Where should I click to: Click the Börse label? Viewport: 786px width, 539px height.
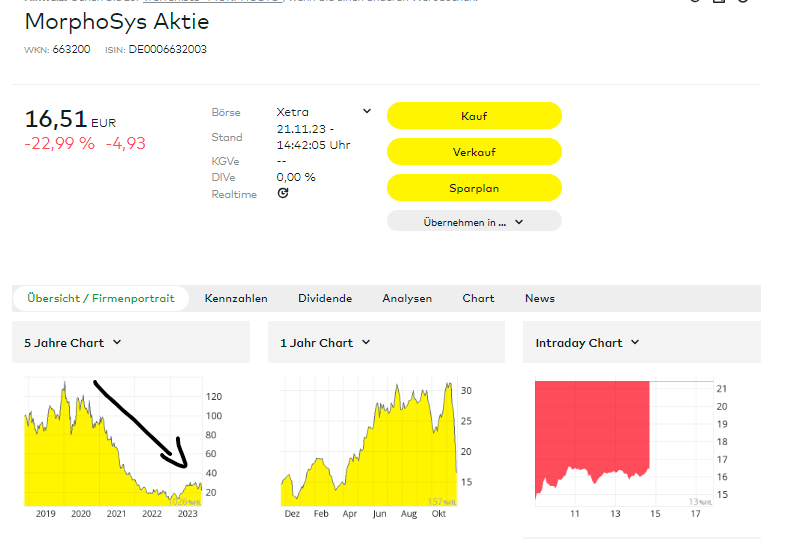pos(226,112)
